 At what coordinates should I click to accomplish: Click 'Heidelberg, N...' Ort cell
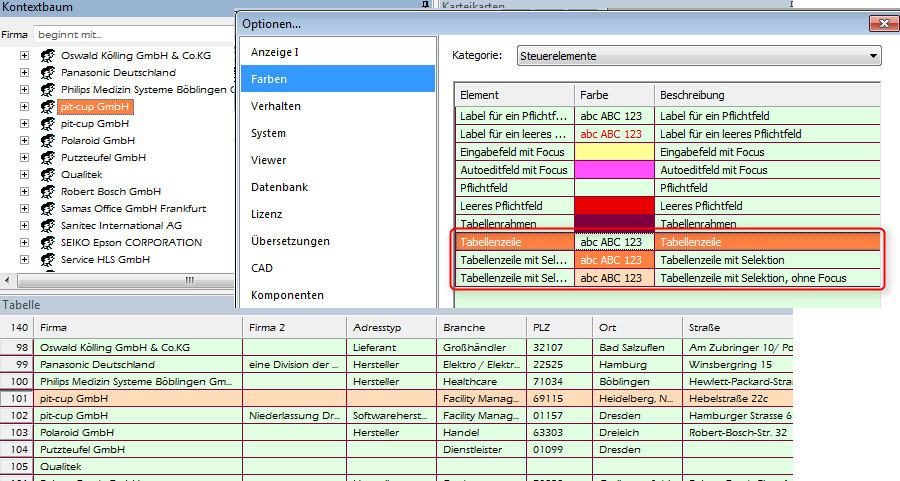coord(637,398)
